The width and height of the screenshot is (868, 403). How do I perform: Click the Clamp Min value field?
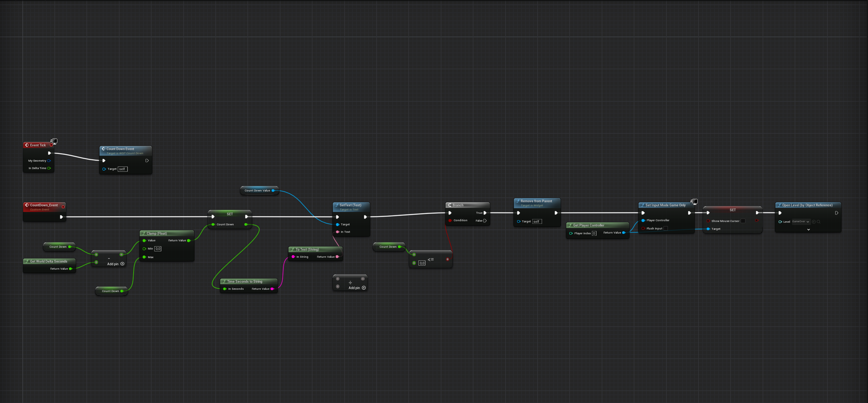(x=158, y=249)
